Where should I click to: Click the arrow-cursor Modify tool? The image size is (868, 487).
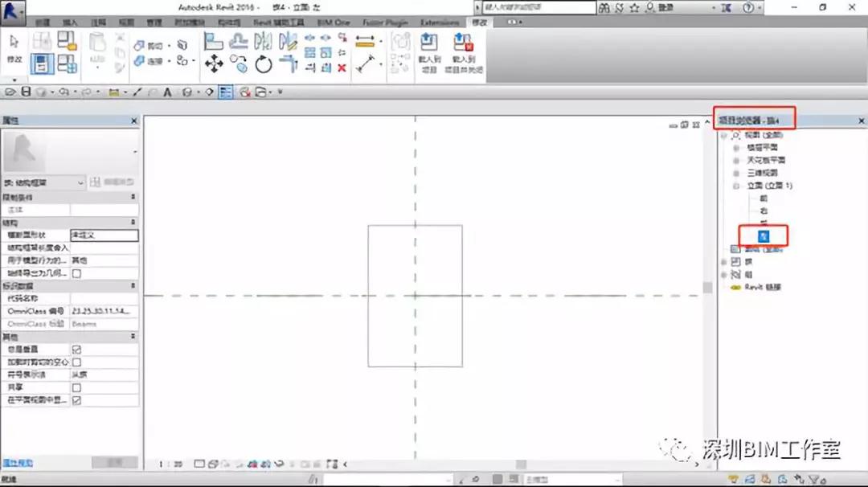pyautogui.click(x=14, y=48)
